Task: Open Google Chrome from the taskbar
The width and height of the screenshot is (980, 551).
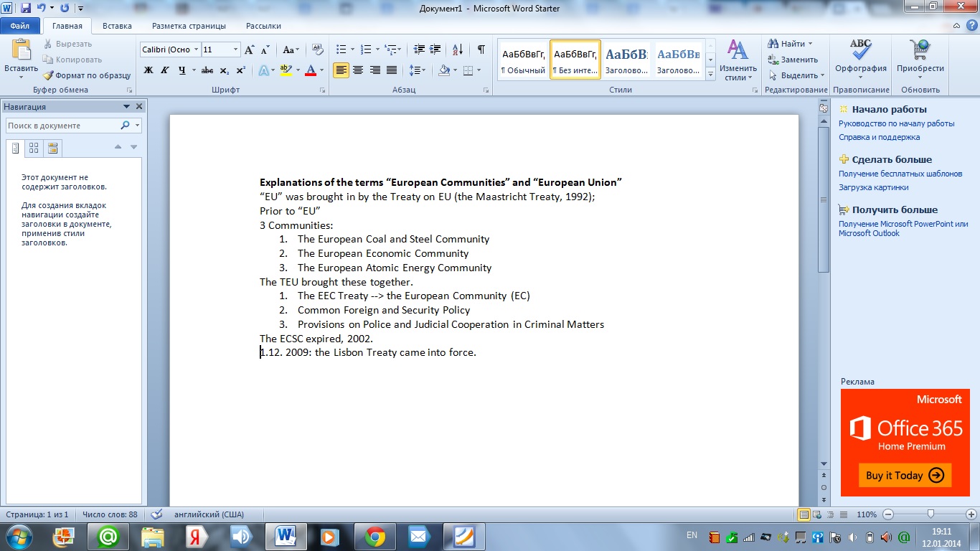Action: click(x=374, y=536)
